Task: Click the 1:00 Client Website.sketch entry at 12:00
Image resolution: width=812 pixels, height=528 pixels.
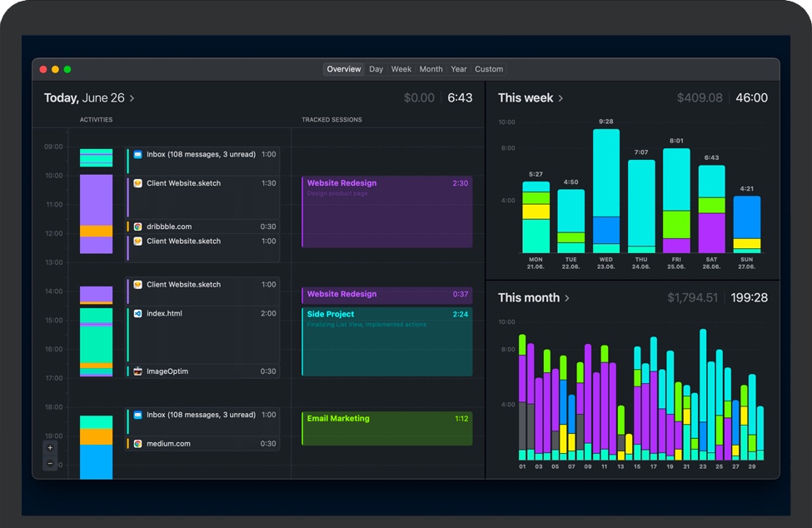Action: pyautogui.click(x=202, y=248)
